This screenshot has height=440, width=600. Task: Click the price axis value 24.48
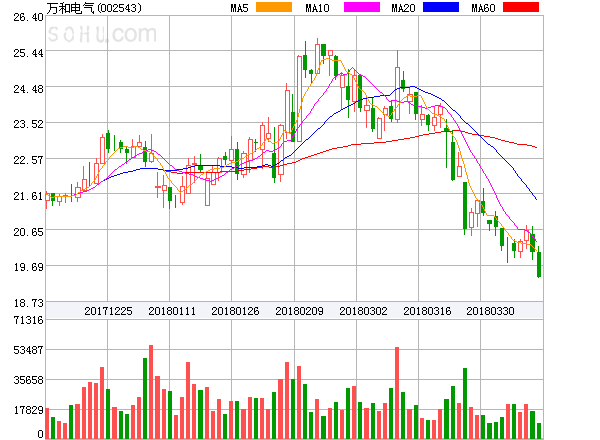28,89
